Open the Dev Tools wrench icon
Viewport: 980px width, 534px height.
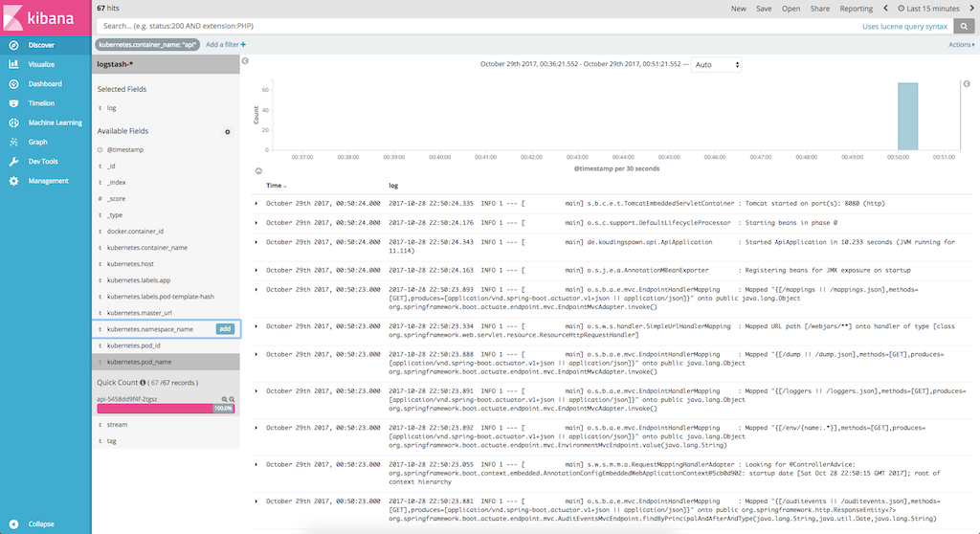click(x=13, y=162)
